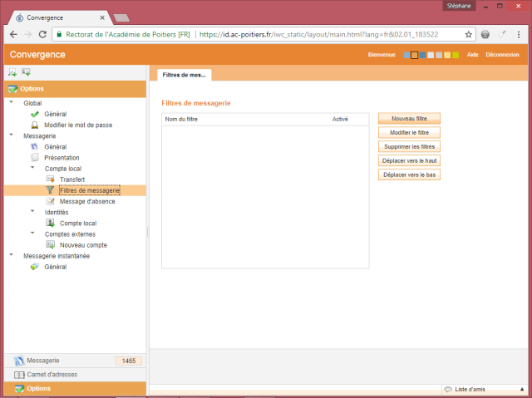Click the padlock icon for Modifier le mot de passe

(x=34, y=125)
